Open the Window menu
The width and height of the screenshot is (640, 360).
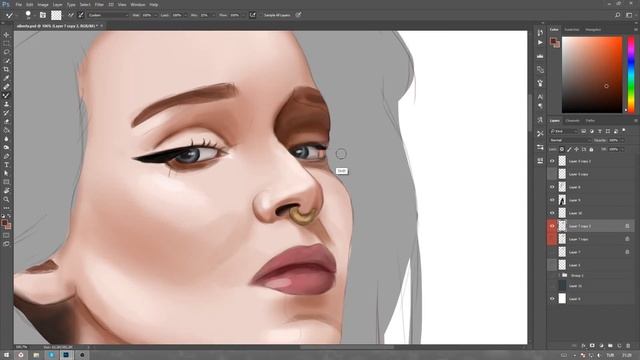click(138, 4)
